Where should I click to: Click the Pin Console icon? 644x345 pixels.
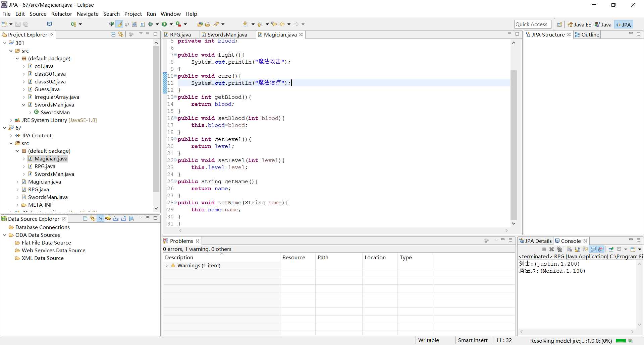[611, 249]
